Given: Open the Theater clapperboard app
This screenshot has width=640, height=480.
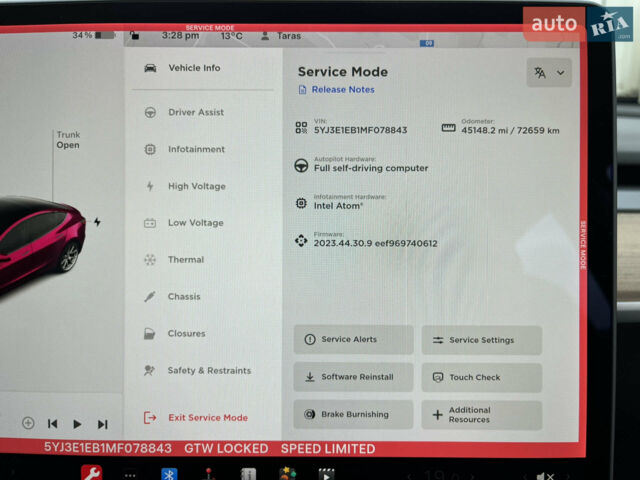Looking at the screenshot, I should 327,474.
